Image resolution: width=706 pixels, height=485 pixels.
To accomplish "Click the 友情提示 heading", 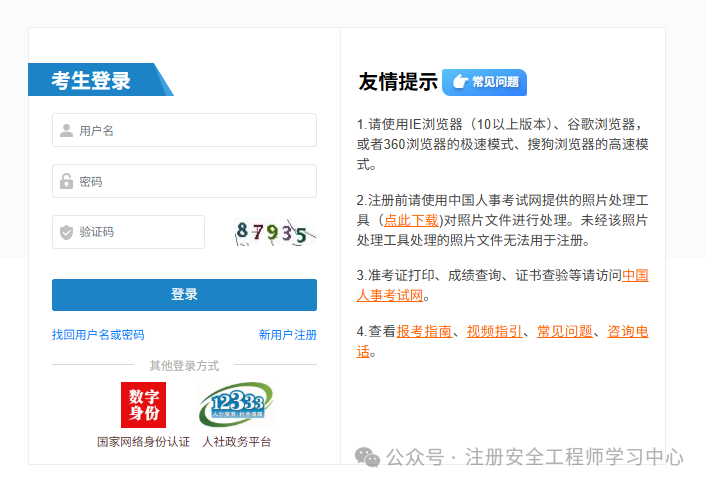I will coord(398,82).
